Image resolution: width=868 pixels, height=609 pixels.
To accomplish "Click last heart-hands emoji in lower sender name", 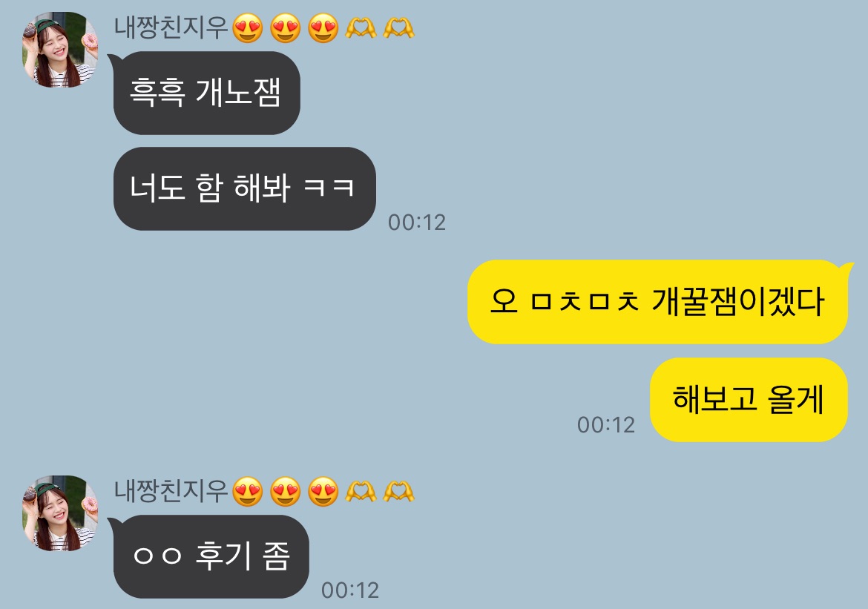I will 398,491.
